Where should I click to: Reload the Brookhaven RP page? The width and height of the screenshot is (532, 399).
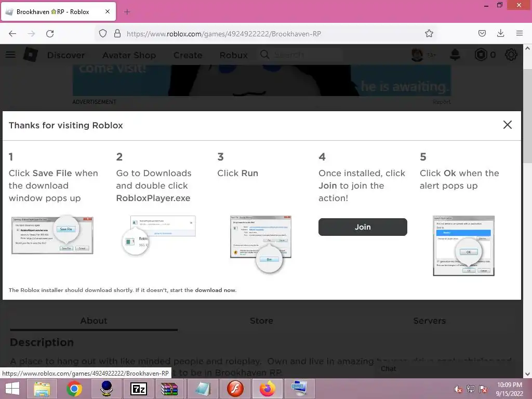pyautogui.click(x=50, y=34)
